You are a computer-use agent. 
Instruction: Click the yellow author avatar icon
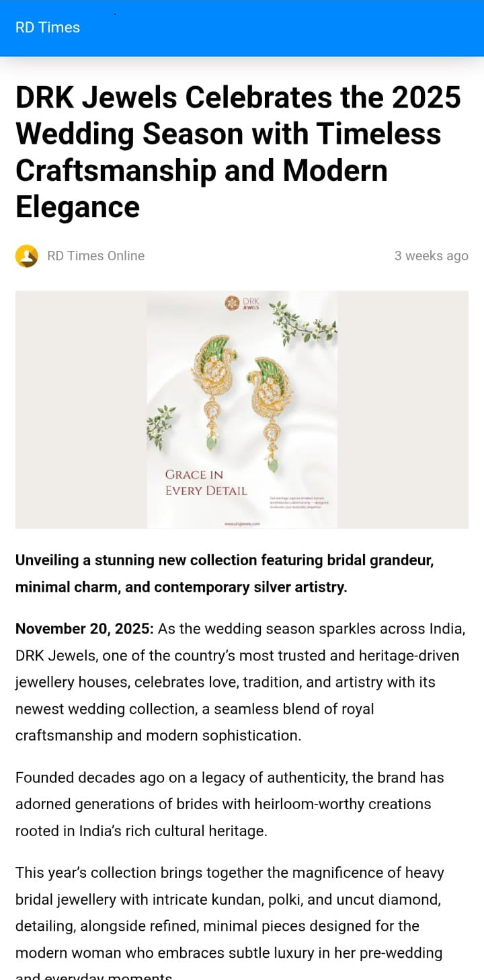tap(27, 256)
